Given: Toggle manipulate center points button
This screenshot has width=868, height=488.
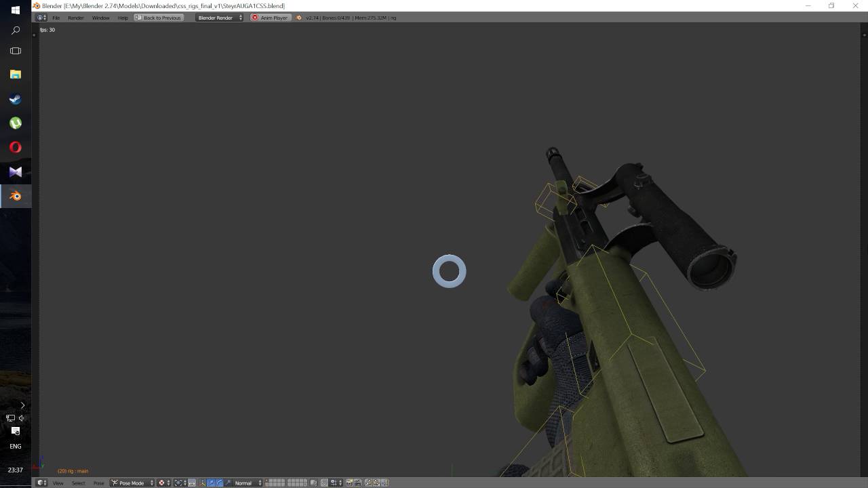Looking at the screenshot, I should tap(192, 483).
